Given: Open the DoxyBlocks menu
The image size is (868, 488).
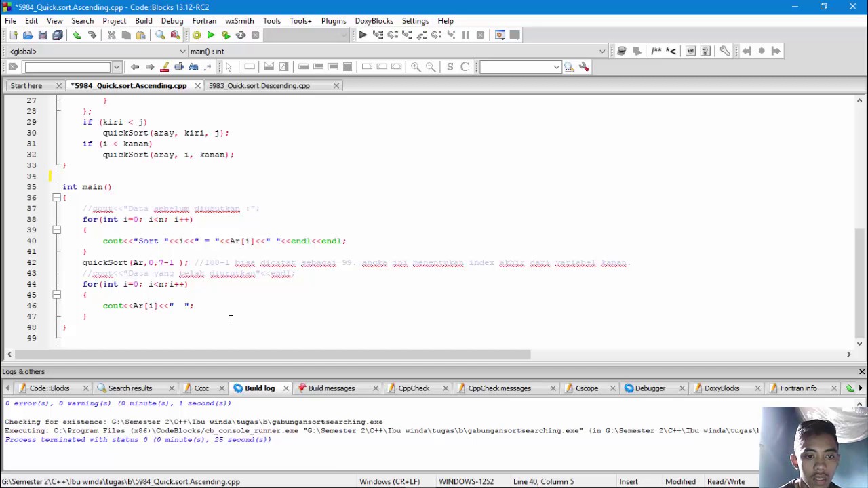Looking at the screenshot, I should tap(374, 21).
